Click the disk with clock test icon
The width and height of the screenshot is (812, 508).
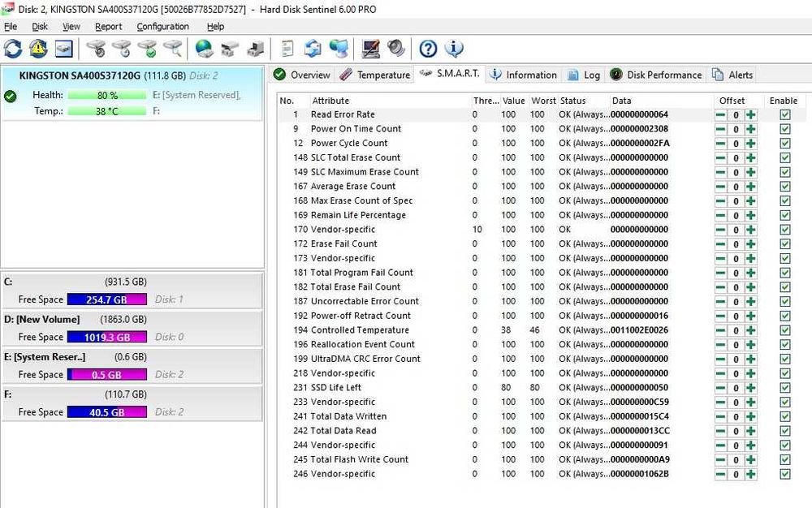[122, 50]
